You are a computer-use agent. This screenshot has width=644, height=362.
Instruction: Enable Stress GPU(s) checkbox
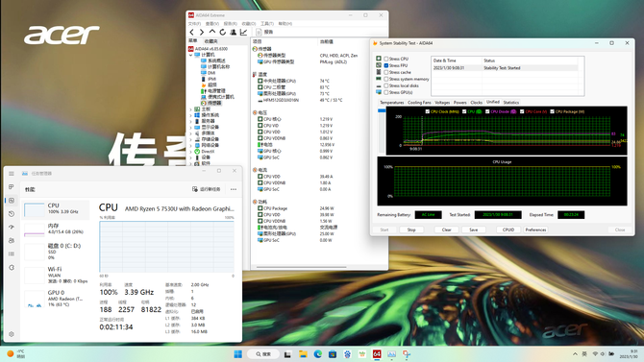[386, 92]
